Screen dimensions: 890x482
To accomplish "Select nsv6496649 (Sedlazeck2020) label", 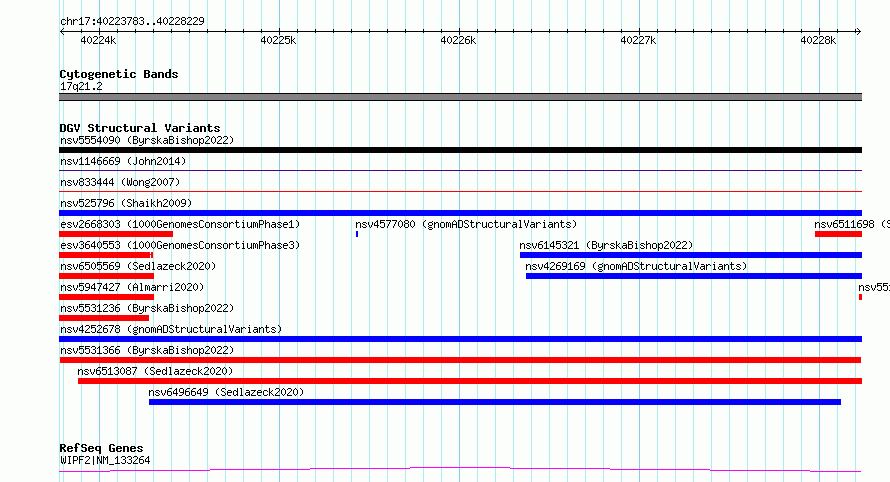I will click(226, 392).
